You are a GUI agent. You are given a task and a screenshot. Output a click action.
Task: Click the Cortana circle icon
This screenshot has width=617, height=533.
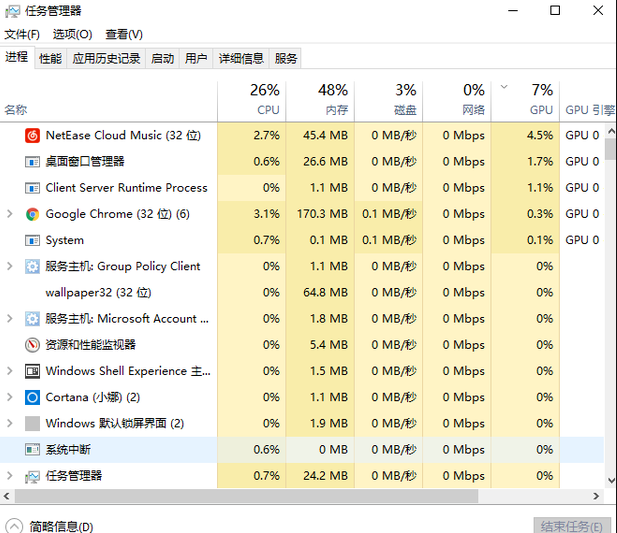click(32, 397)
